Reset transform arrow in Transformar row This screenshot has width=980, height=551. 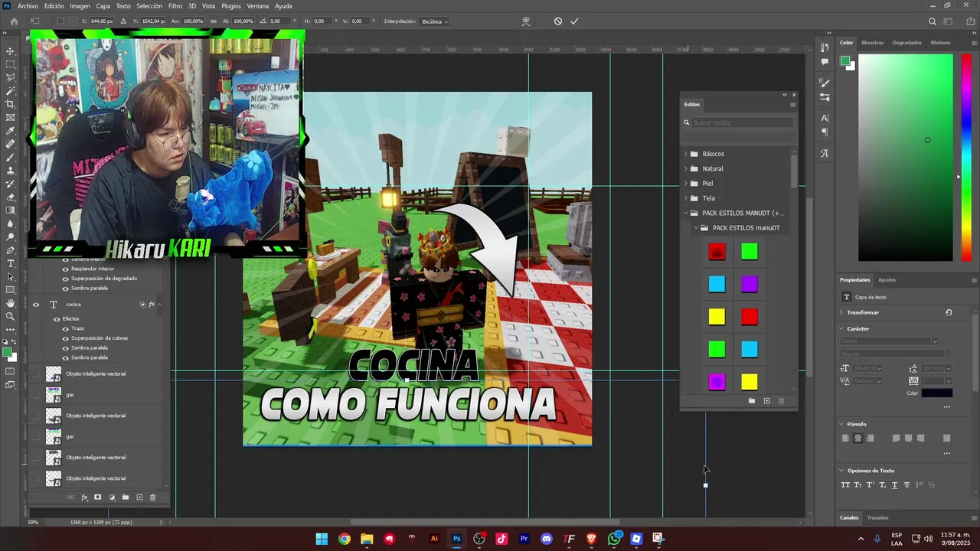pos(949,312)
